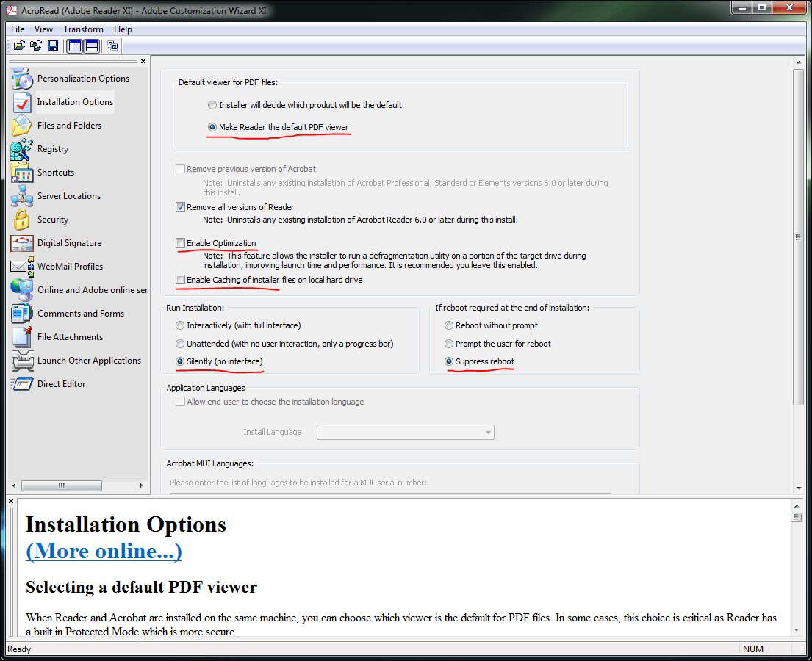812x661 pixels.
Task: Choose Interactively (with full interface) installation
Action: pyautogui.click(x=180, y=325)
